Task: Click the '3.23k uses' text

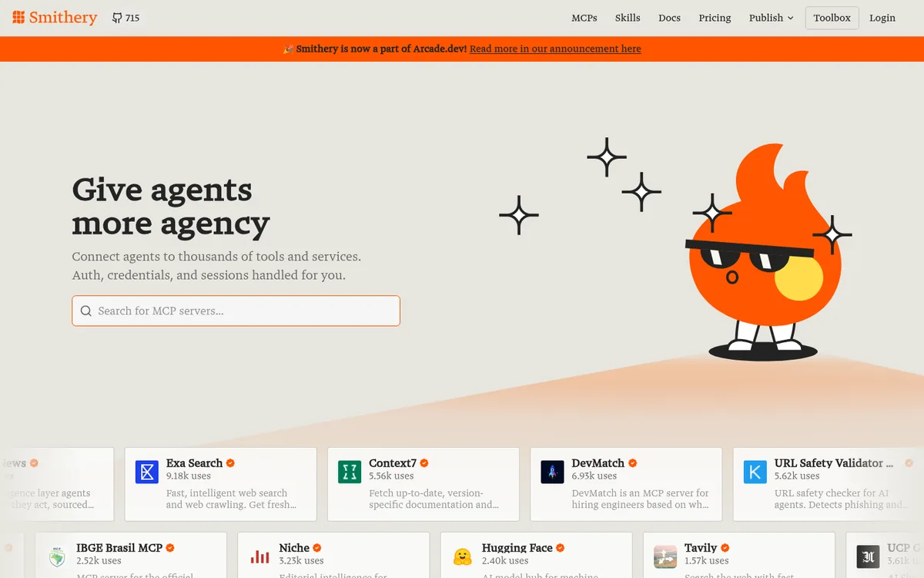Action: point(301,561)
